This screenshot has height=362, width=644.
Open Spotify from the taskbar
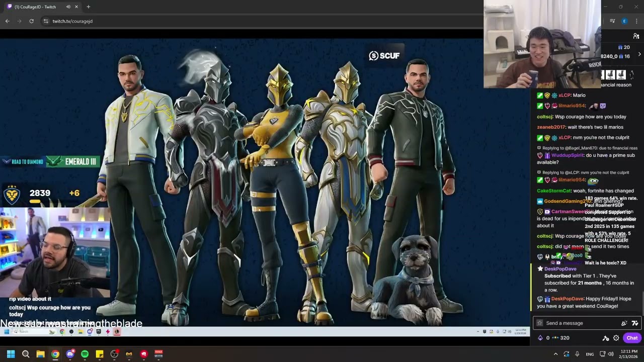pyautogui.click(x=85, y=354)
